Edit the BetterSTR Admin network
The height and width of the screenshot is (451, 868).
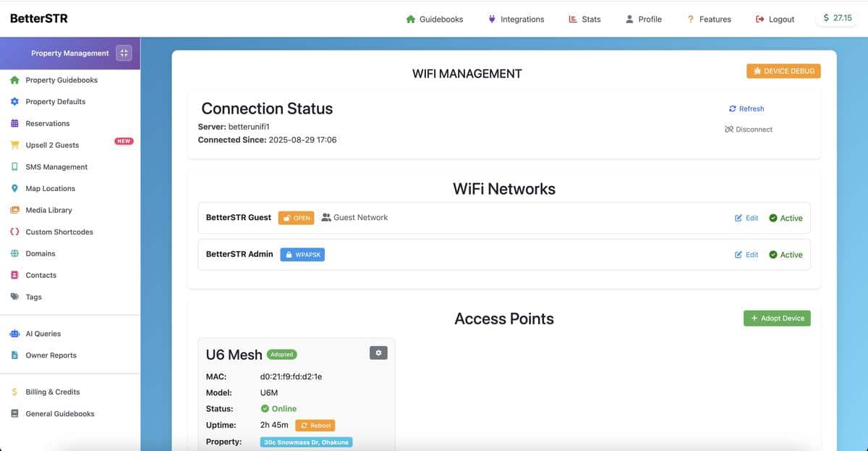point(746,255)
